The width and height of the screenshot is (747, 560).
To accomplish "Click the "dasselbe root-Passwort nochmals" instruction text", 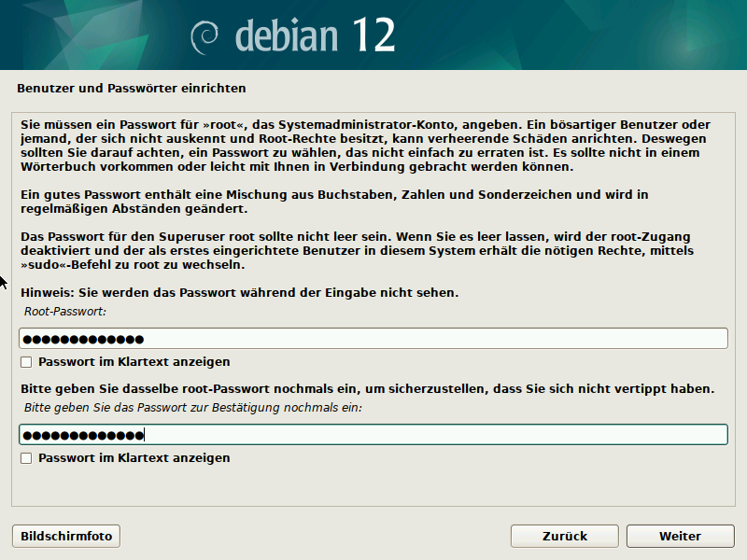I will (x=366, y=388).
